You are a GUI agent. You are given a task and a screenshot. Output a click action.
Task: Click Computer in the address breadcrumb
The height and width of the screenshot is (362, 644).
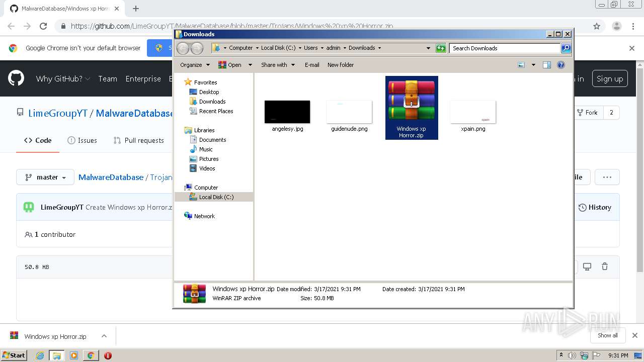(240, 48)
